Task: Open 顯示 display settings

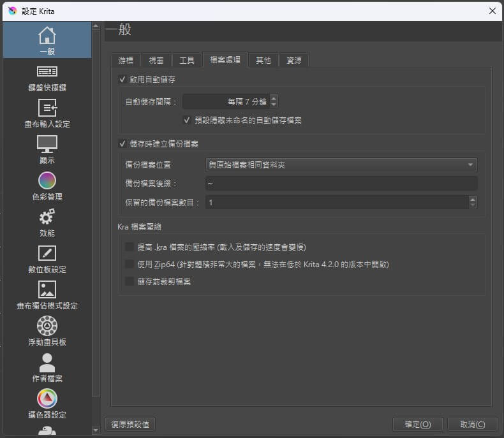Action: pos(47,150)
